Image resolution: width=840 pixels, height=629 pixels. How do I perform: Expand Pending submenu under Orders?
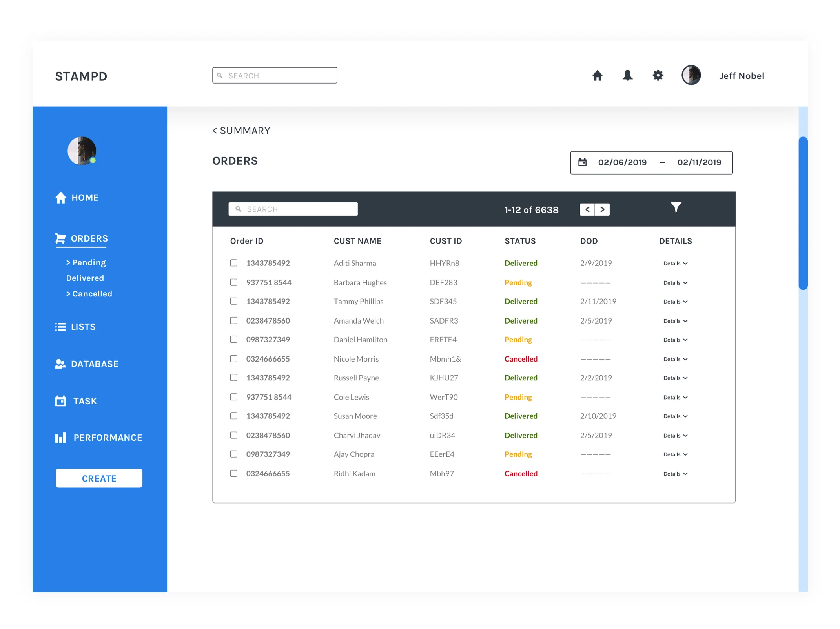[x=86, y=262]
